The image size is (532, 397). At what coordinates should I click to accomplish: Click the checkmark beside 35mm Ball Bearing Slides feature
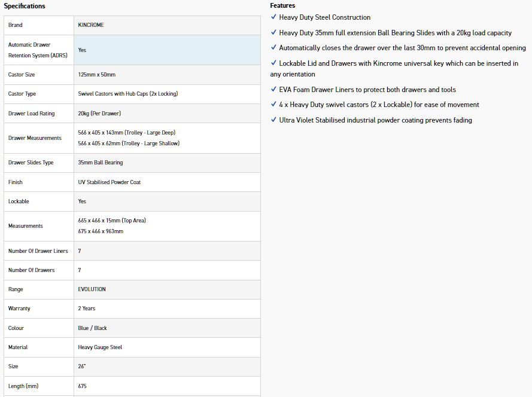coord(273,33)
